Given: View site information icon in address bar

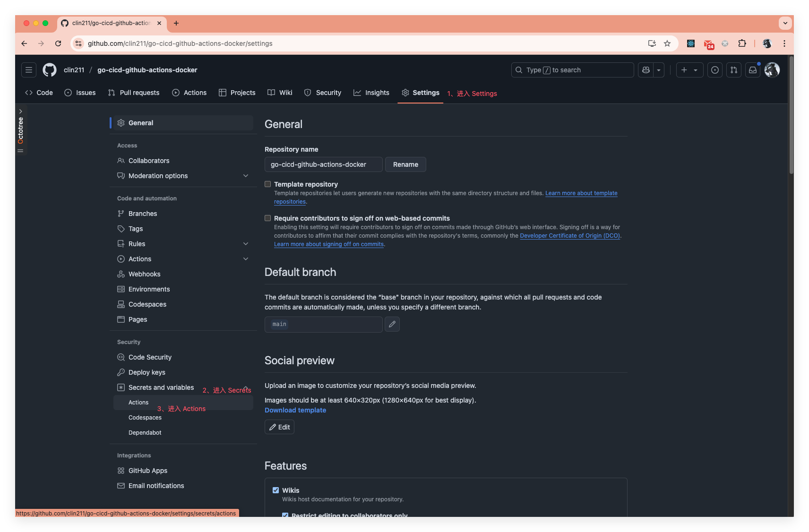Looking at the screenshot, I should [x=78, y=43].
